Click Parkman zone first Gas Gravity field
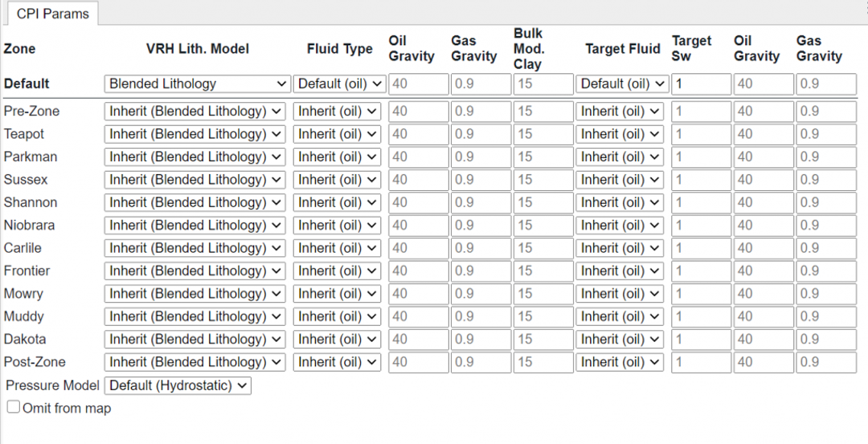 [481, 157]
